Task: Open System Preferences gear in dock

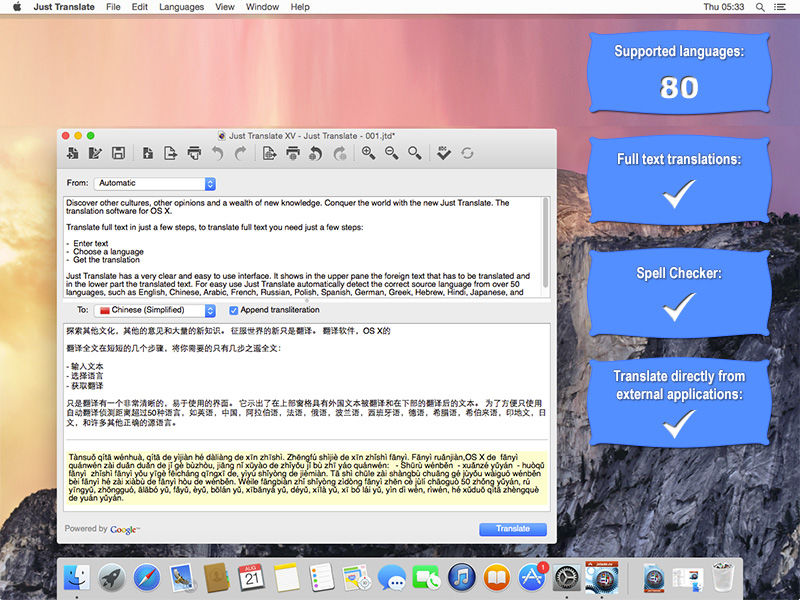Action: (x=566, y=579)
